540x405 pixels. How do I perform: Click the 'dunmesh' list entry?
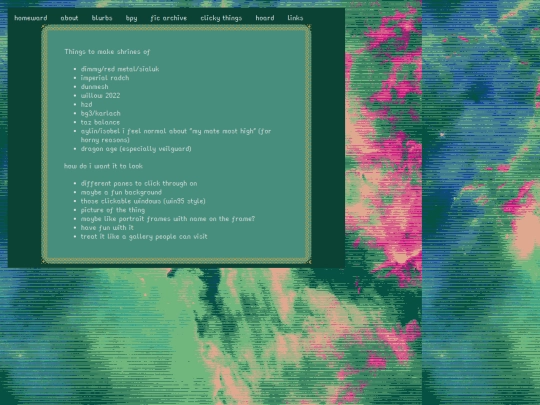(94, 86)
